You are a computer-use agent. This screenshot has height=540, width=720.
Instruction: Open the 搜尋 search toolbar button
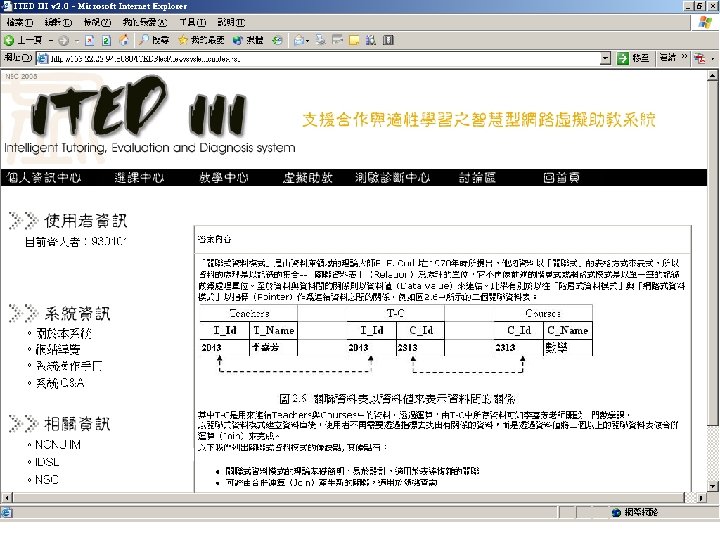[154, 40]
